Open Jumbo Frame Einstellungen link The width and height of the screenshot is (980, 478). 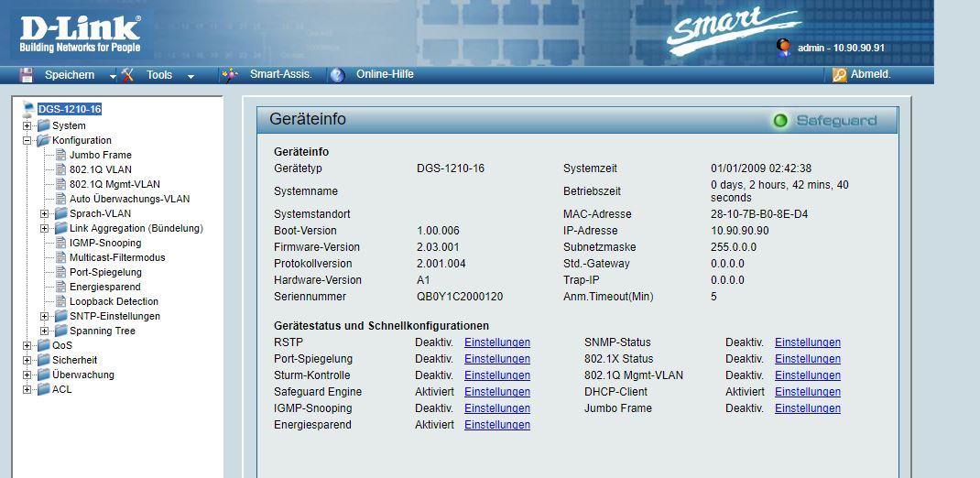pyautogui.click(x=808, y=408)
